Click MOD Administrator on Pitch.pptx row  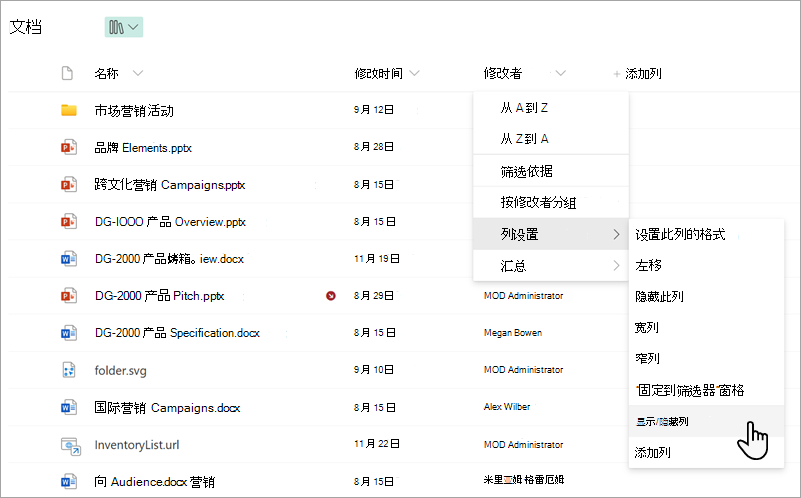click(524, 296)
